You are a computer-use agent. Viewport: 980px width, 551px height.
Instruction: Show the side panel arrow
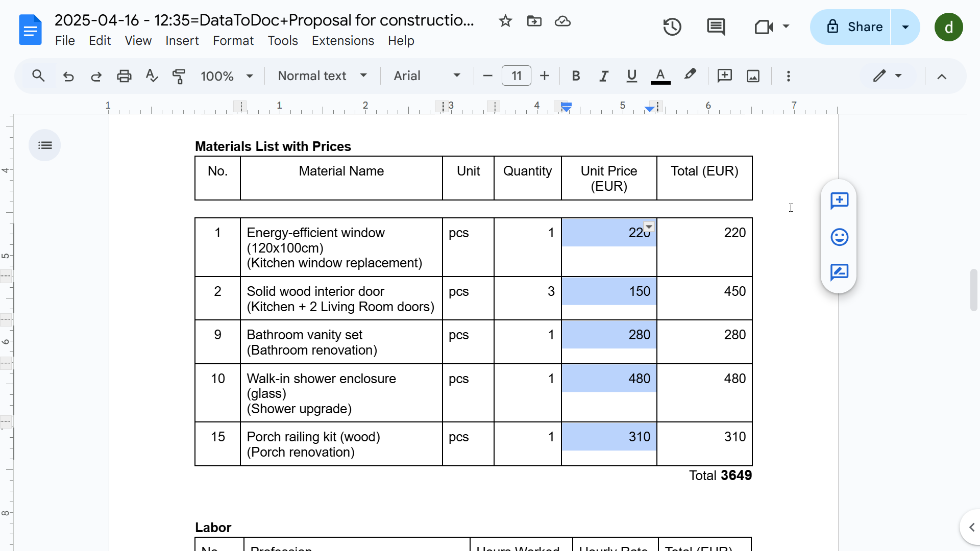coord(971,528)
